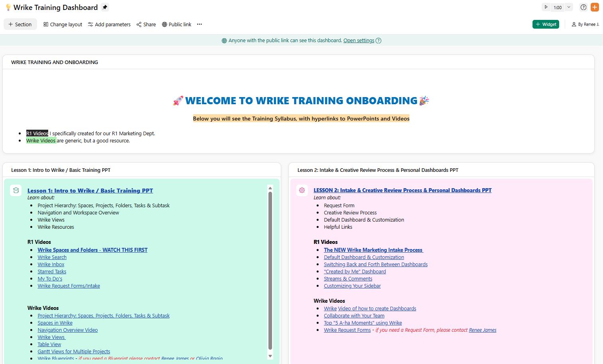Screen dimensions: 603x364
Task: Add a new Widget
Action: click(x=546, y=24)
